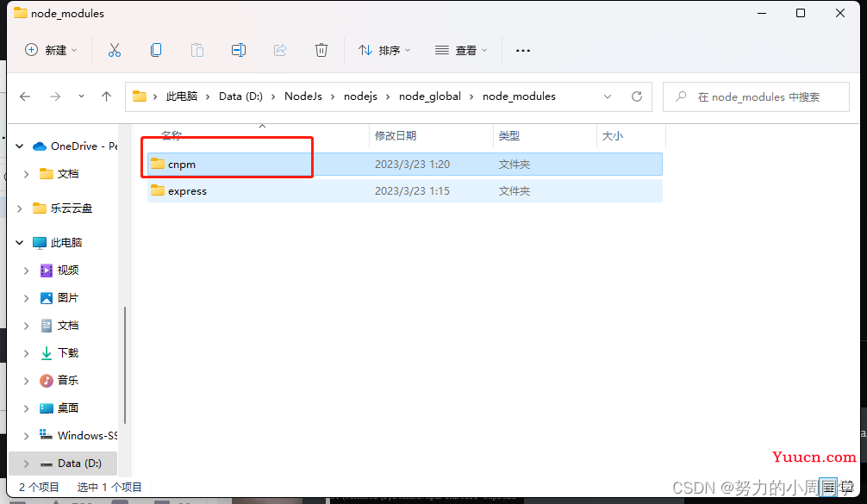Select the cnpm folder
Screen dimensions: 867x504
click(405, 165)
